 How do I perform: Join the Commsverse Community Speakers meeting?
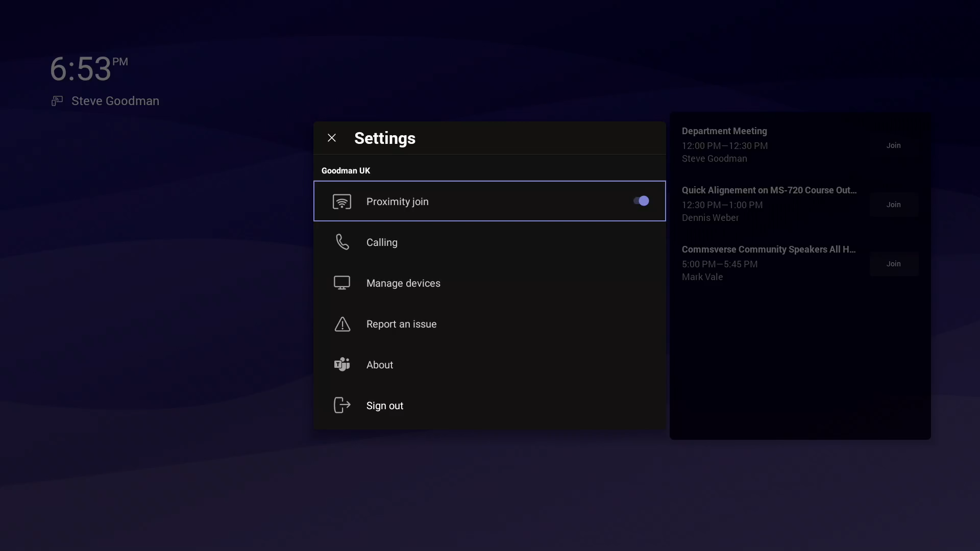(893, 264)
